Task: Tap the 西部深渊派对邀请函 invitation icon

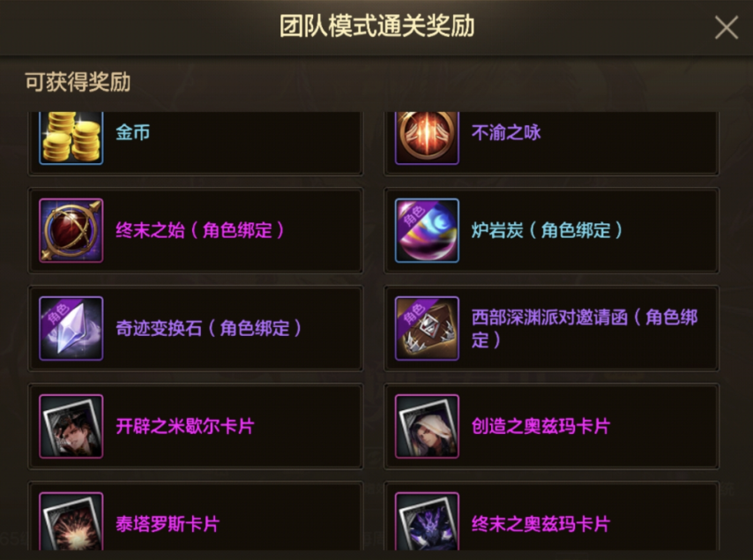Action: coord(427,329)
